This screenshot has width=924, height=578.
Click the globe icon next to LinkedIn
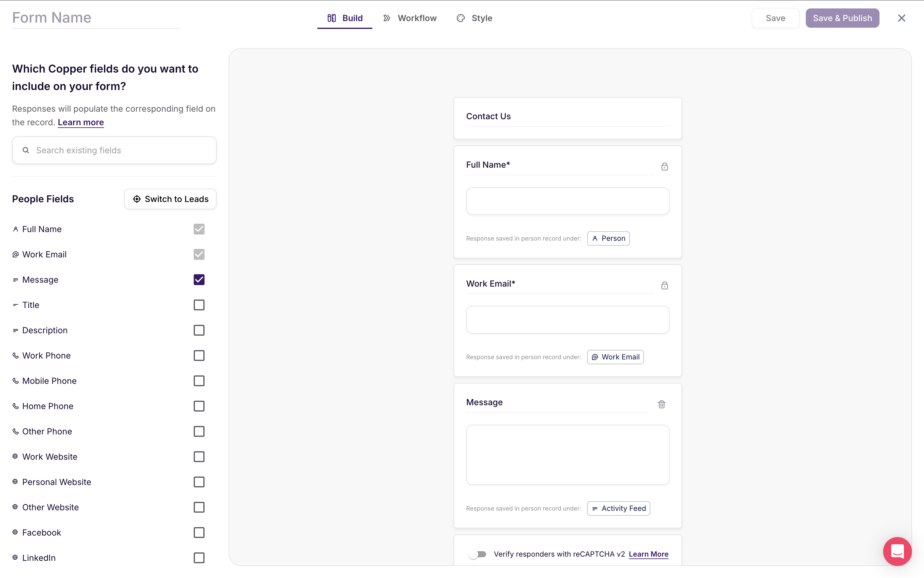(15, 557)
